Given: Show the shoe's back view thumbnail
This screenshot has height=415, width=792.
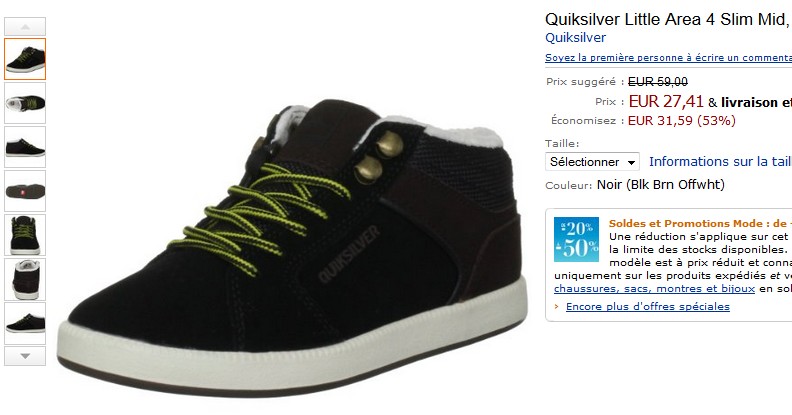Looking at the screenshot, I should [x=25, y=279].
